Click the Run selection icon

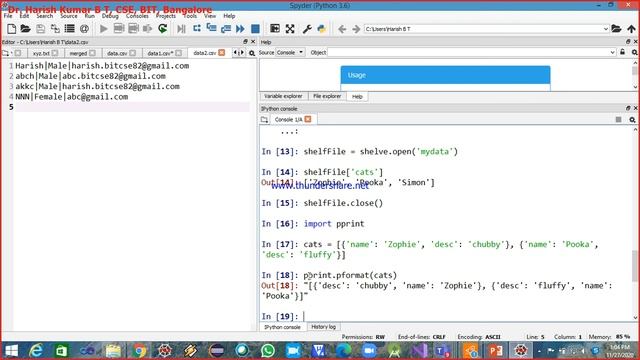[x=148, y=29]
